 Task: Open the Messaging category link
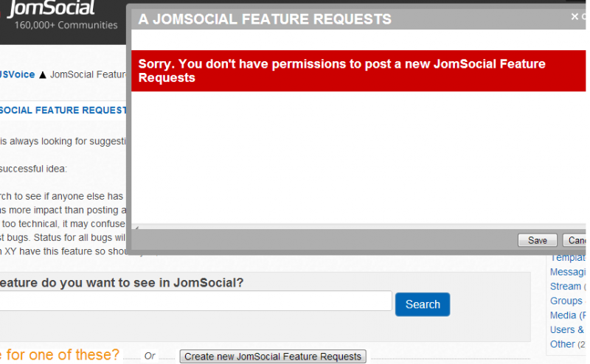point(568,272)
